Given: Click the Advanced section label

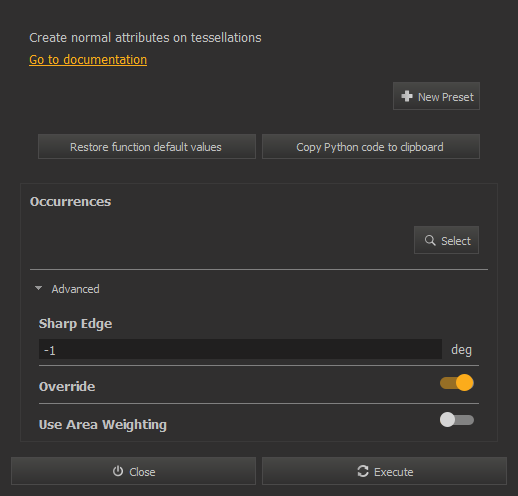Looking at the screenshot, I should (75, 289).
